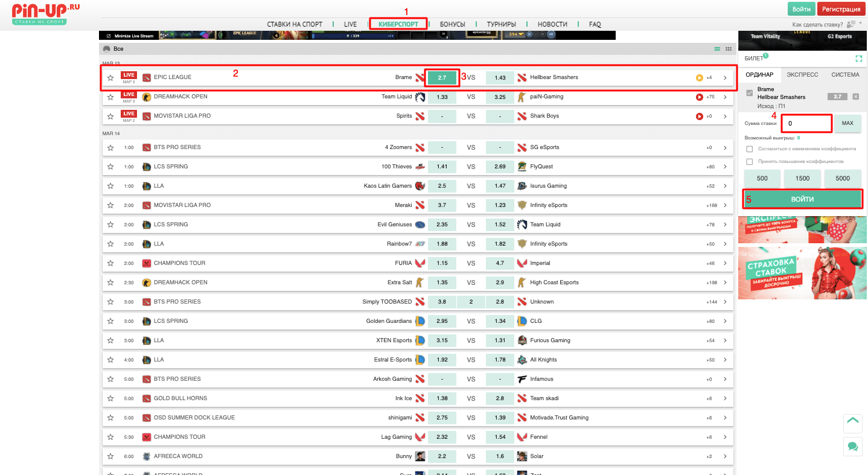Image resolution: width=868 pixels, height=475 pixels.
Task: Click star for FURIA vs Imperial row
Action: (x=110, y=263)
